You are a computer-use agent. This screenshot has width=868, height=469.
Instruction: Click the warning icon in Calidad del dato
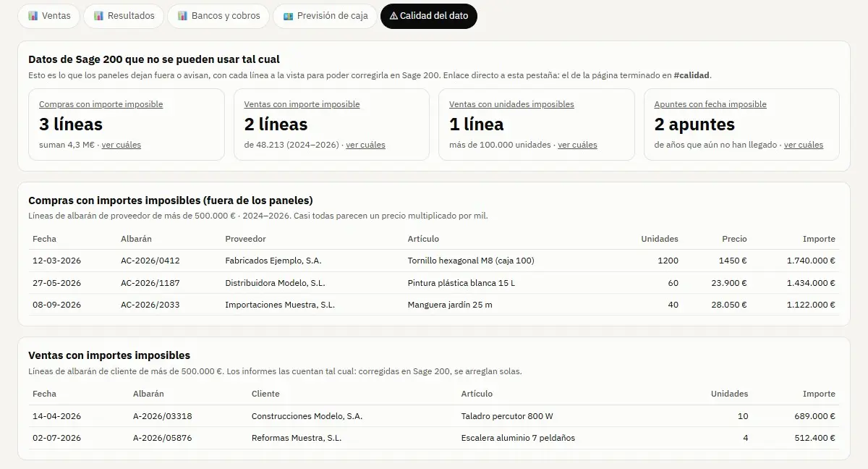393,16
